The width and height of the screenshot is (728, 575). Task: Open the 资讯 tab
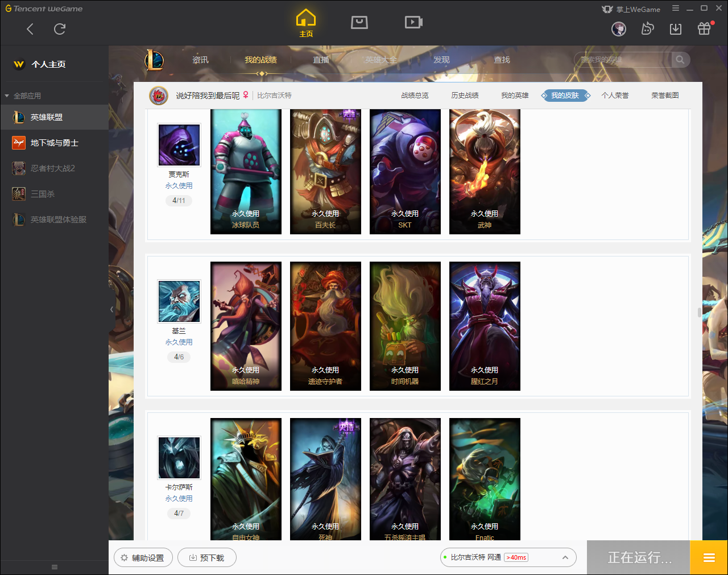pyautogui.click(x=200, y=60)
